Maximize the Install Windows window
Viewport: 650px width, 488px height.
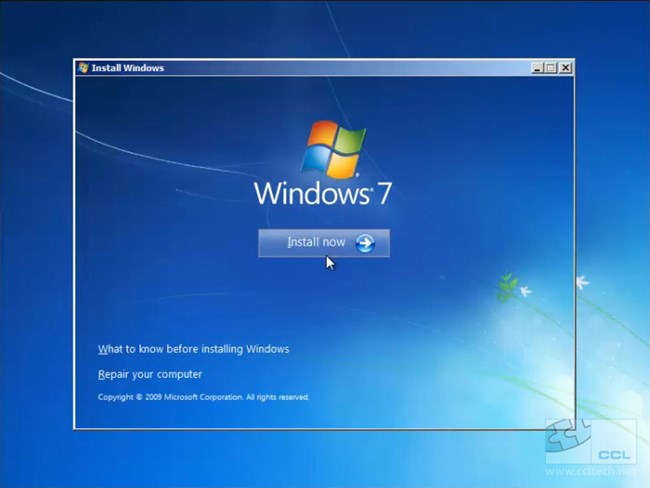pyautogui.click(x=551, y=68)
